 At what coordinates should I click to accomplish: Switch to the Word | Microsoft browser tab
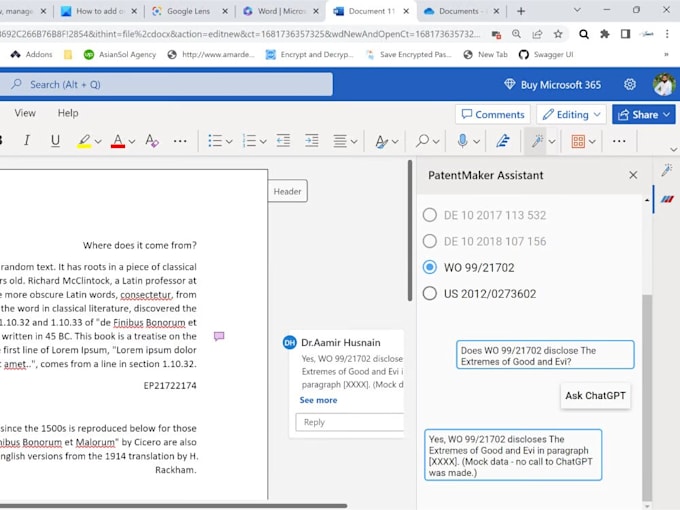pyautogui.click(x=281, y=11)
